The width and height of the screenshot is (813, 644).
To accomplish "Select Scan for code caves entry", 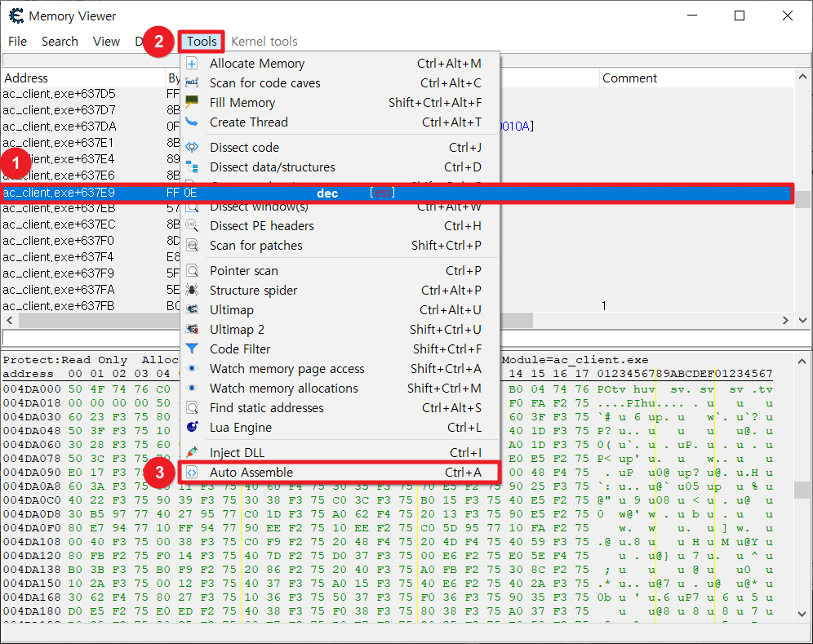I will [339, 83].
